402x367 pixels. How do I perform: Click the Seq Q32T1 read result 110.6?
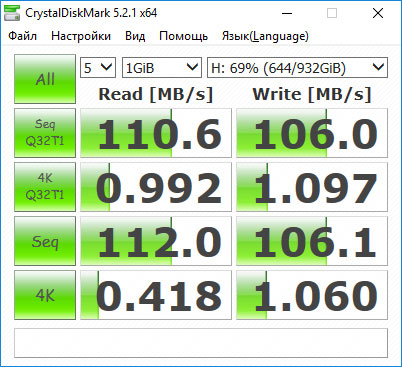[156, 133]
